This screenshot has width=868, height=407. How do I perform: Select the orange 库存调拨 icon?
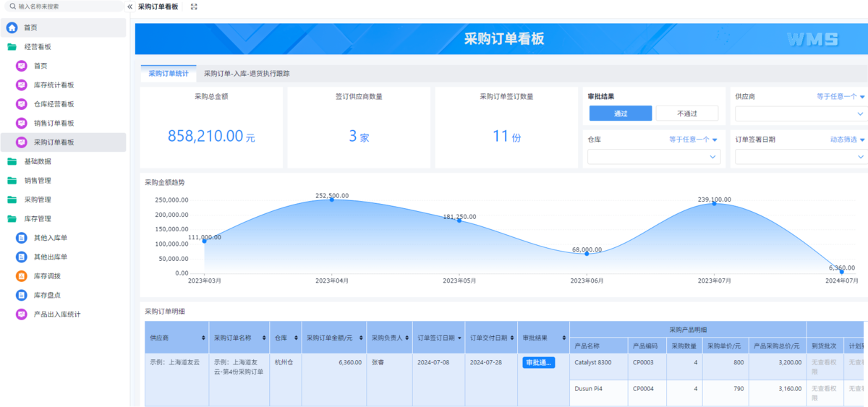[x=22, y=276]
